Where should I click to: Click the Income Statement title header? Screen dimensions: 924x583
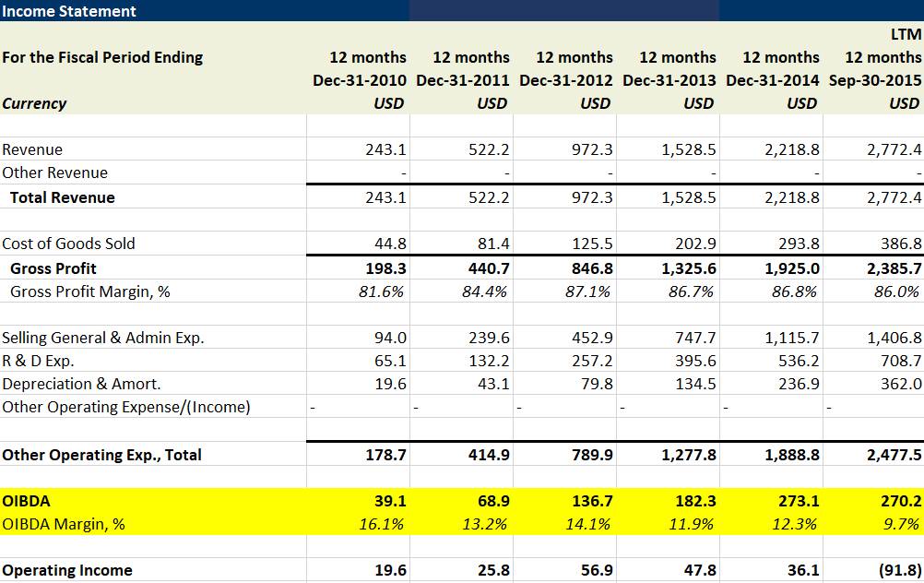pos(69,11)
